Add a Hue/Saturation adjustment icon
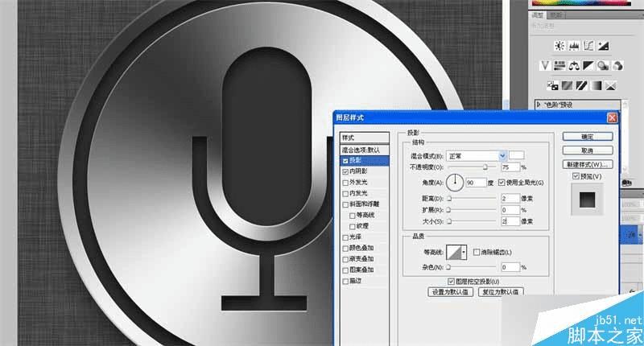 tap(559, 66)
